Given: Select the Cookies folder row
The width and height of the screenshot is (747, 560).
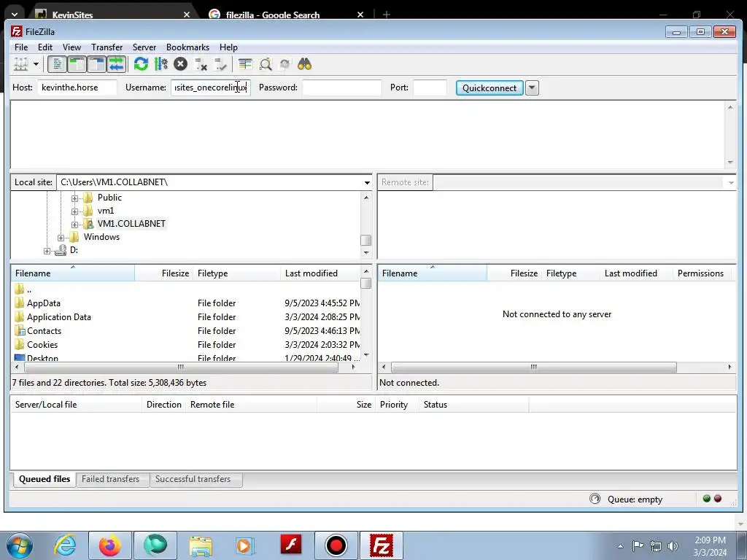Looking at the screenshot, I should pyautogui.click(x=186, y=345).
